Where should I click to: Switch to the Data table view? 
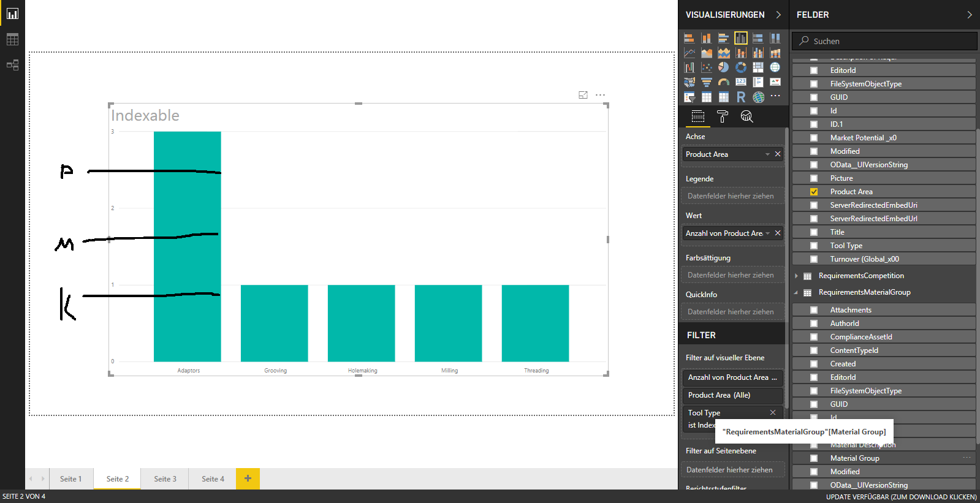[x=12, y=39]
